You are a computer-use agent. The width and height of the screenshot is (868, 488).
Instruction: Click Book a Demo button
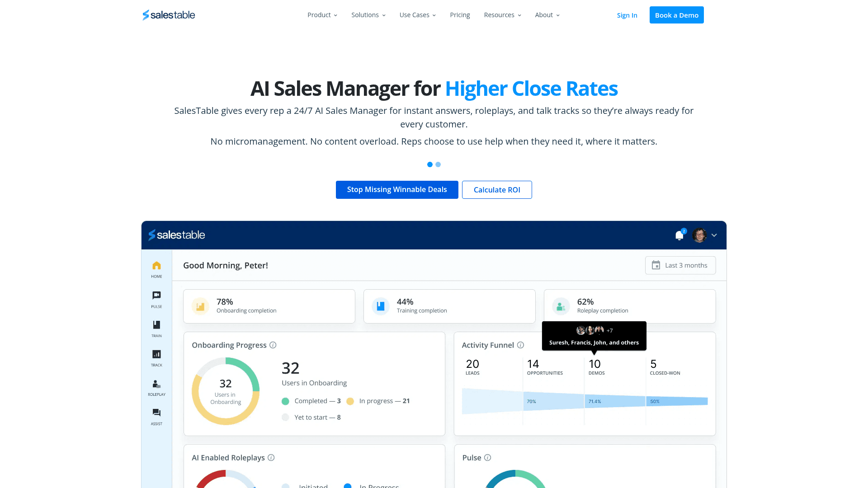pyautogui.click(x=676, y=15)
